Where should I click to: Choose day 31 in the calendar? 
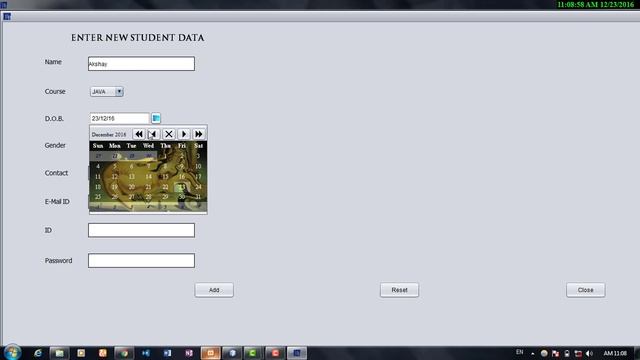[198, 197]
